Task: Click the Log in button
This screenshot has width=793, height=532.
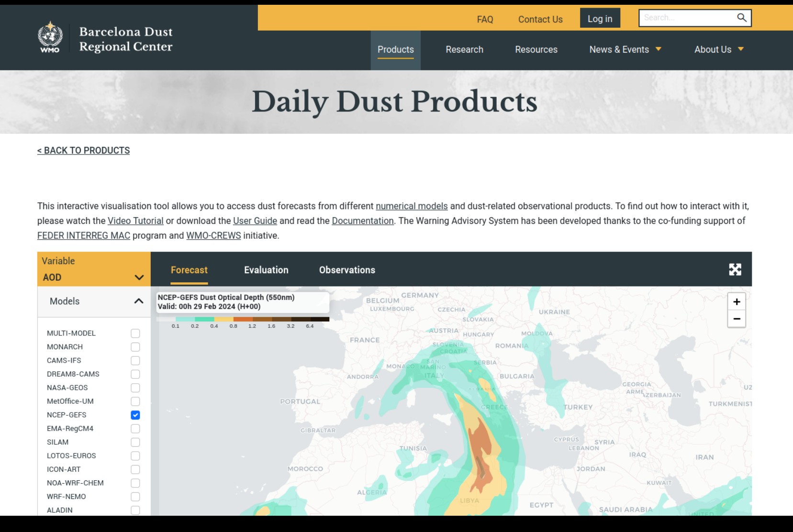Action: tap(600, 18)
